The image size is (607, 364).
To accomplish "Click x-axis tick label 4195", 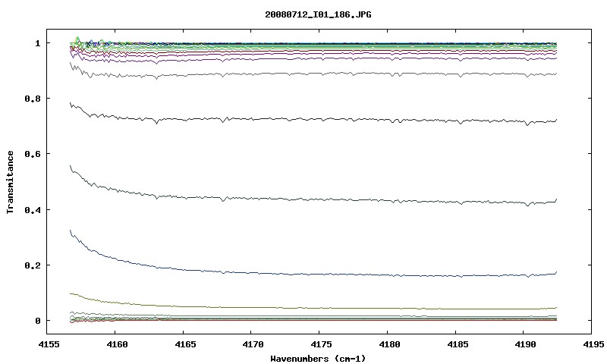I will [593, 344].
